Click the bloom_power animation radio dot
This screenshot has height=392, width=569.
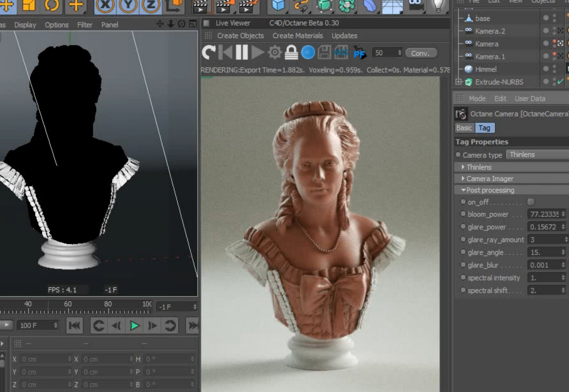coord(463,214)
